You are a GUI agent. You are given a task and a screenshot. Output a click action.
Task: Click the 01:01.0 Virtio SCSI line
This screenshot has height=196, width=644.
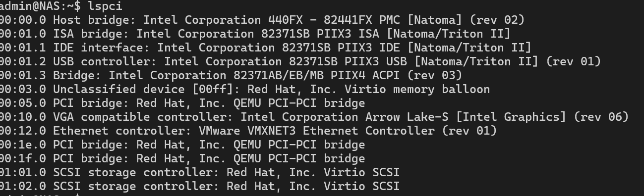(200, 173)
